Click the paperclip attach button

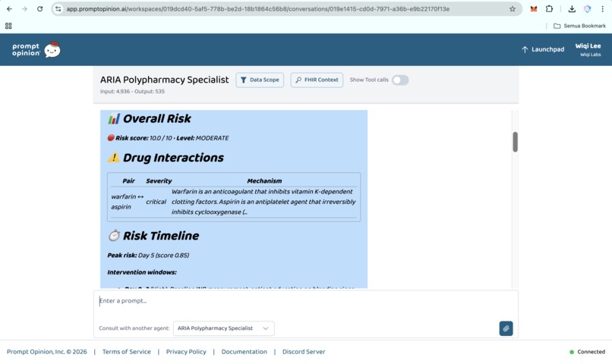click(506, 328)
